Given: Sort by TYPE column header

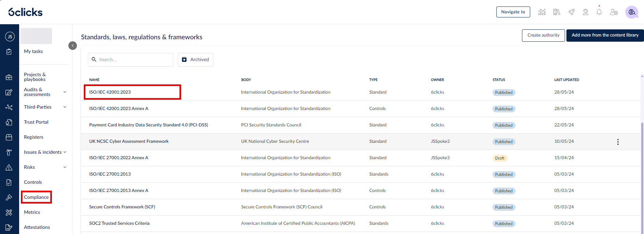Looking at the screenshot, I should (373, 80).
